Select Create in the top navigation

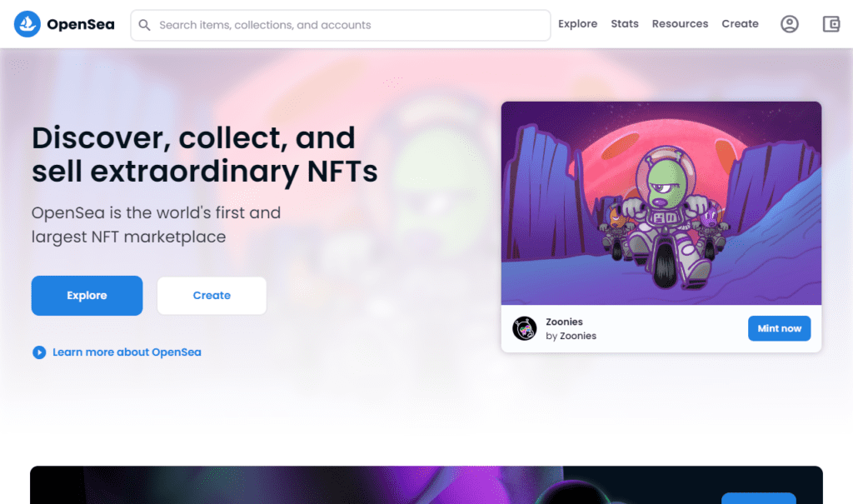tap(740, 24)
